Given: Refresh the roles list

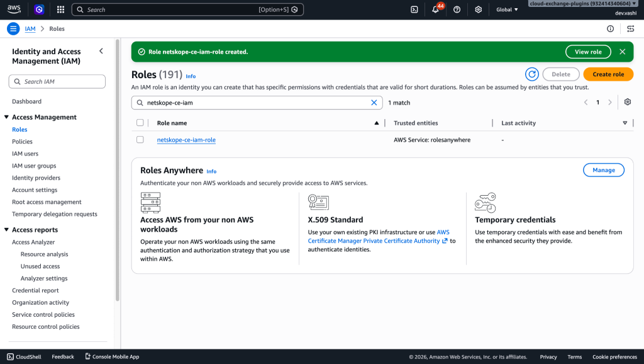Looking at the screenshot, I should tap(532, 74).
